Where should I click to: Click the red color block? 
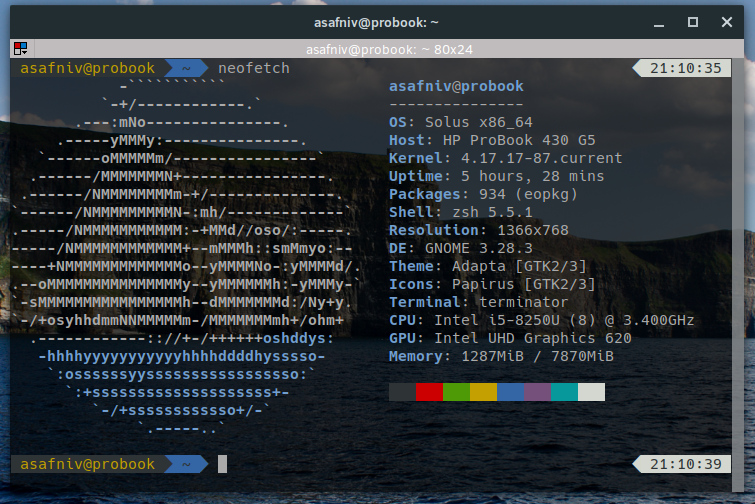430,392
